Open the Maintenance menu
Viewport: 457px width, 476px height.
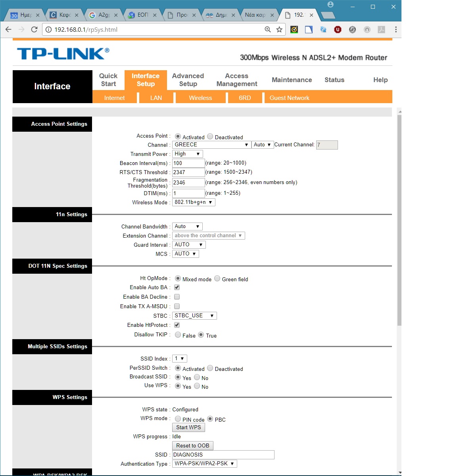click(292, 80)
